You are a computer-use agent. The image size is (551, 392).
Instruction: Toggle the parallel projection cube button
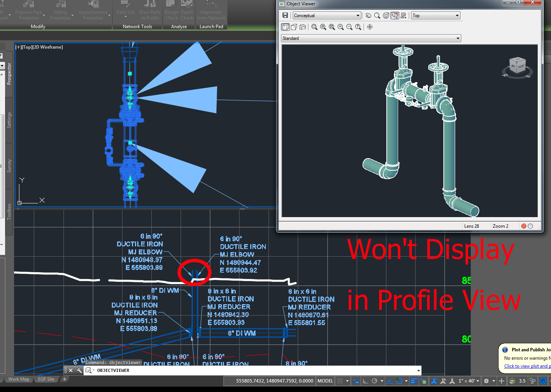[x=285, y=27]
